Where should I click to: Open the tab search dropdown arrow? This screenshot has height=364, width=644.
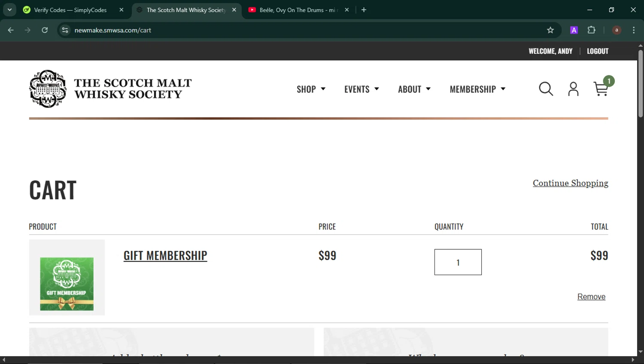pyautogui.click(x=9, y=10)
